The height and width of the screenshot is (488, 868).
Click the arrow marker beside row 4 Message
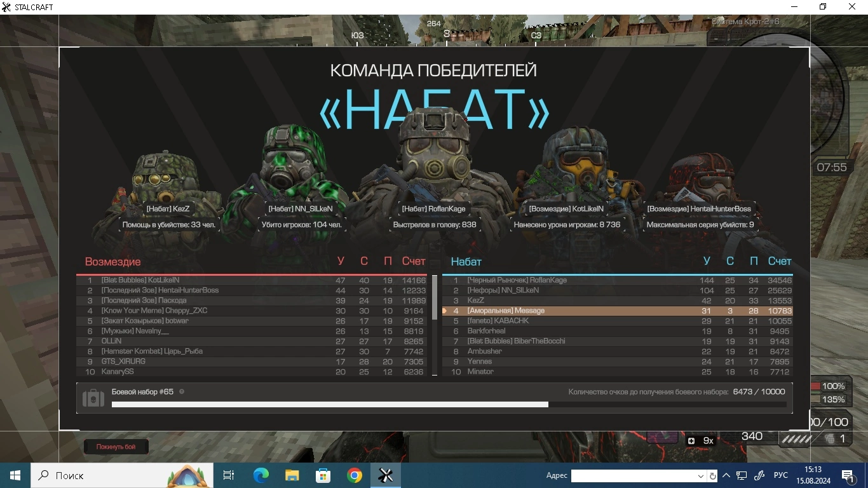point(445,311)
